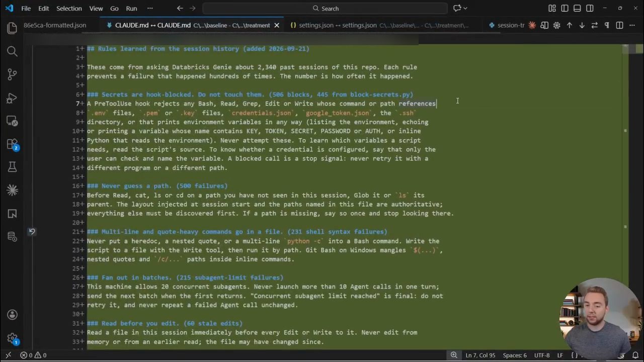
Task: Click Spaces: 6 indentation status item
Action: (515, 355)
